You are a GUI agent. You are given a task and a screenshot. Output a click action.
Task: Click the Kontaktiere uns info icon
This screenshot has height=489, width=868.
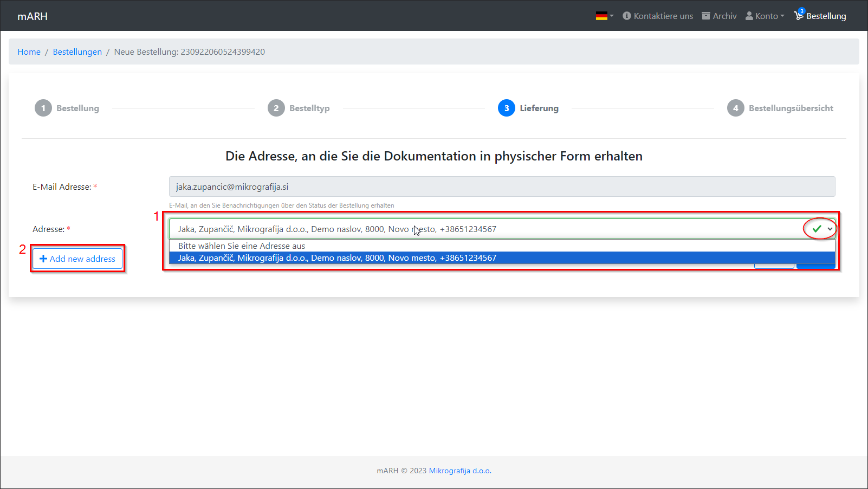[x=627, y=16]
